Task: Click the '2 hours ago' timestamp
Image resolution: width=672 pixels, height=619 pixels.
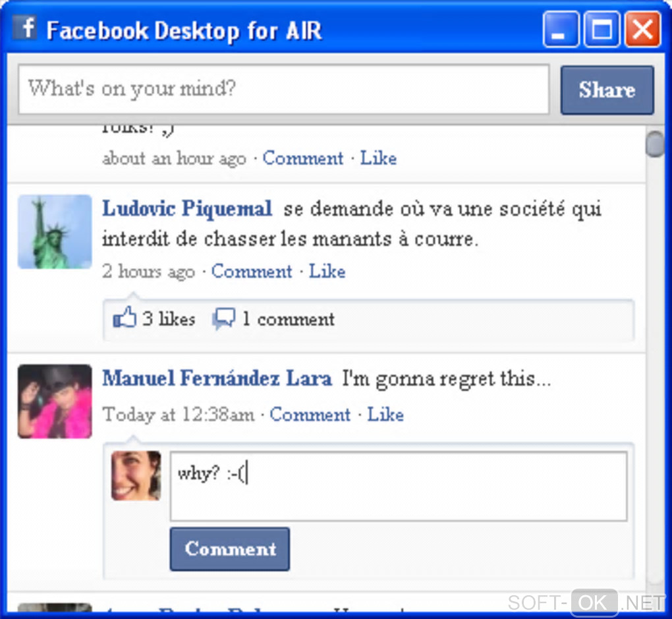Action: click(148, 272)
